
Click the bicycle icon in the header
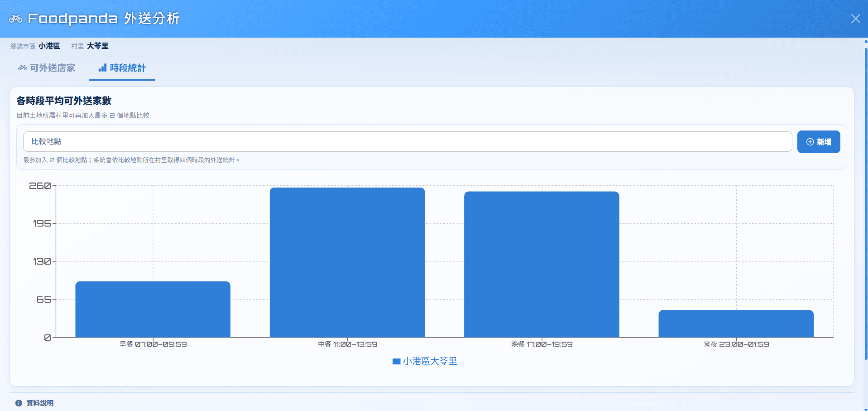16,19
